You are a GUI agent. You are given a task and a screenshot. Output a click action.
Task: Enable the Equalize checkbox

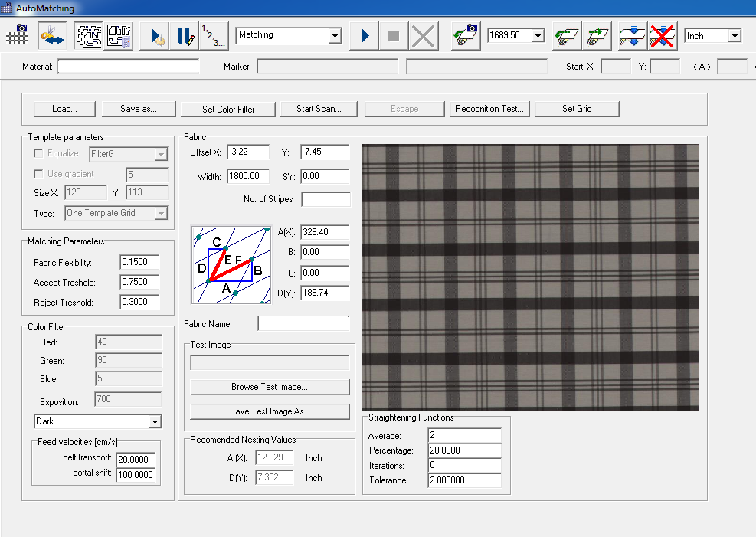point(37,153)
